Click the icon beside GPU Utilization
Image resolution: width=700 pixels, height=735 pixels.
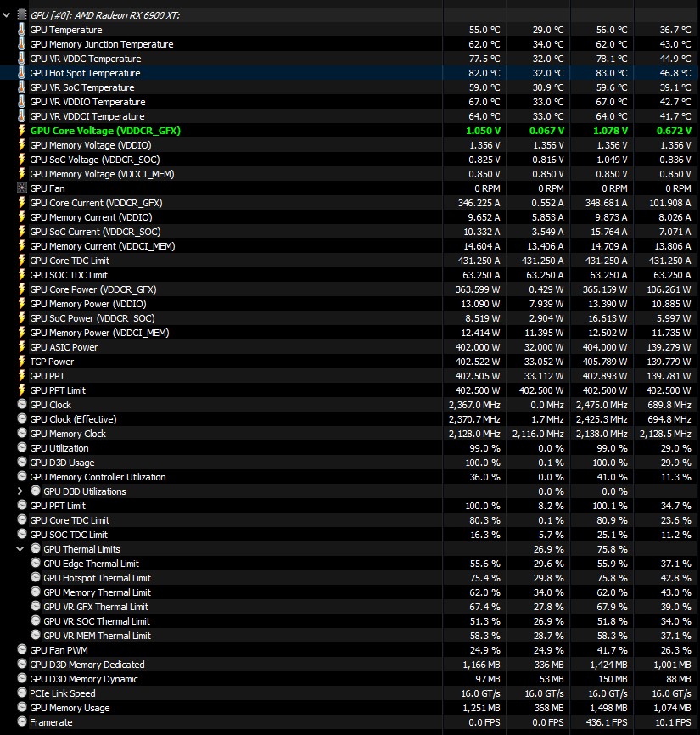(21, 447)
